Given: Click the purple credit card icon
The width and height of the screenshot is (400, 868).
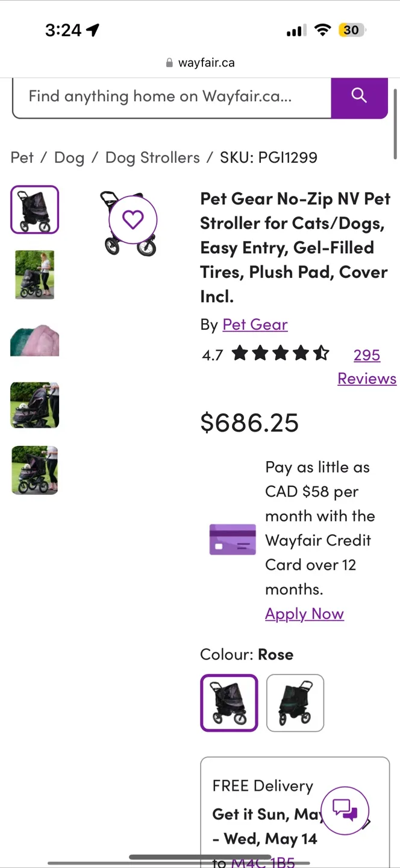Looking at the screenshot, I should coord(232,539).
